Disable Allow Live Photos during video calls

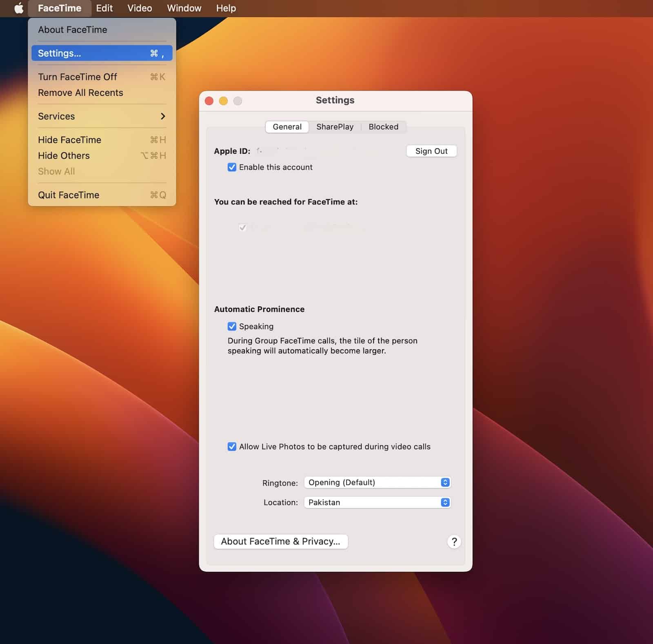pyautogui.click(x=232, y=447)
